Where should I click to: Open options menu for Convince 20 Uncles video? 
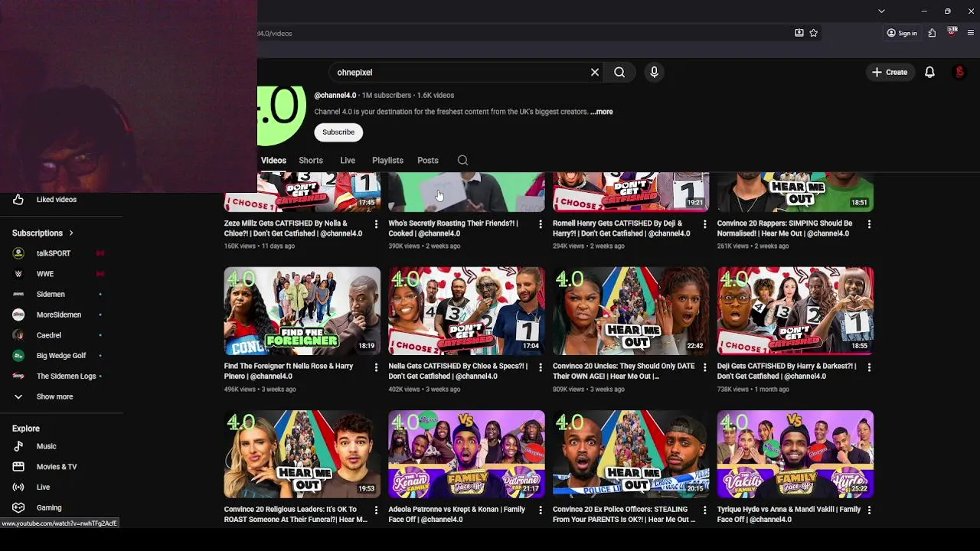point(704,367)
